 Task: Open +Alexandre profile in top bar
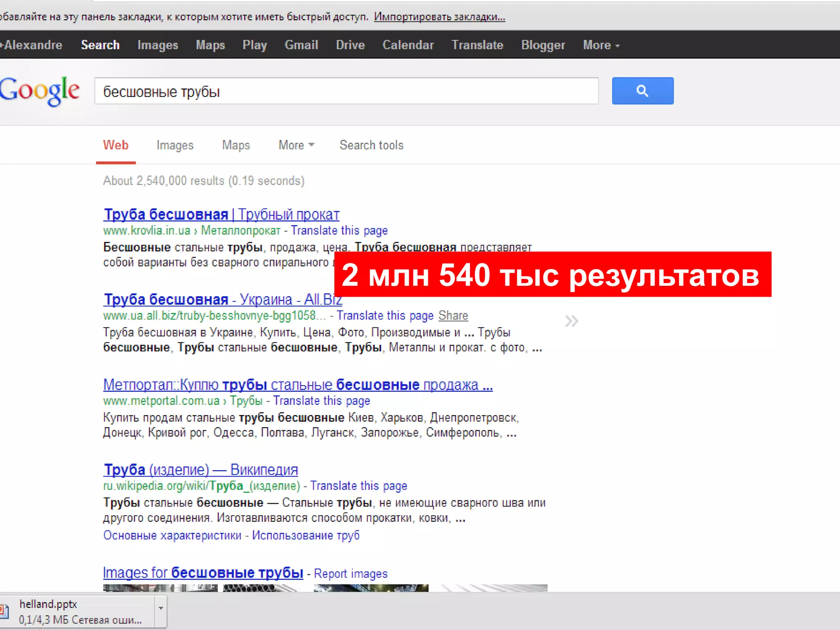point(31,45)
